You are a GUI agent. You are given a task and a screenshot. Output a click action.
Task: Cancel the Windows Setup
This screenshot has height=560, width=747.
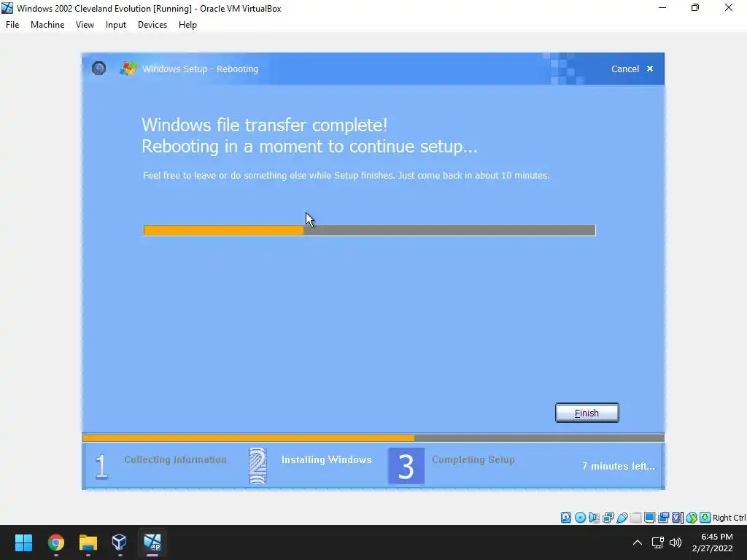click(624, 69)
